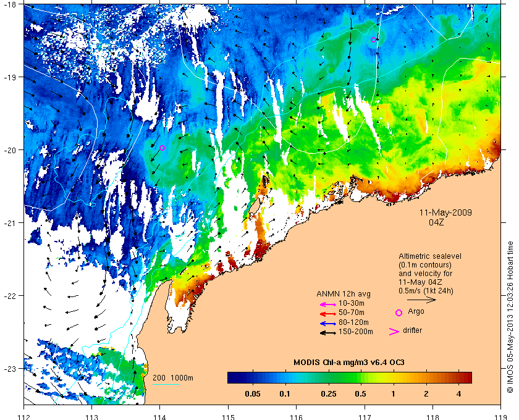Click the colorbar tick label '1'
The height and width of the screenshot is (420, 519).
[393, 394]
